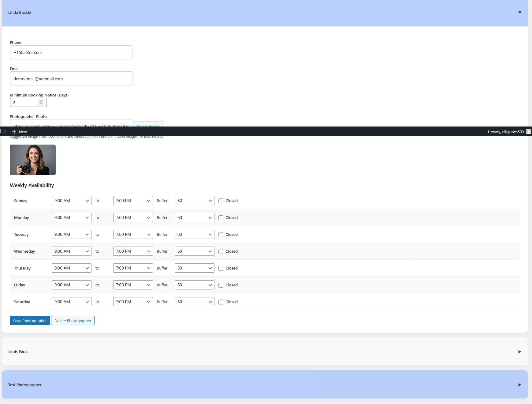Viewport: 532px width, 404px height.
Task: Expand the Louis Parks panel arrow
Action: tap(519, 352)
